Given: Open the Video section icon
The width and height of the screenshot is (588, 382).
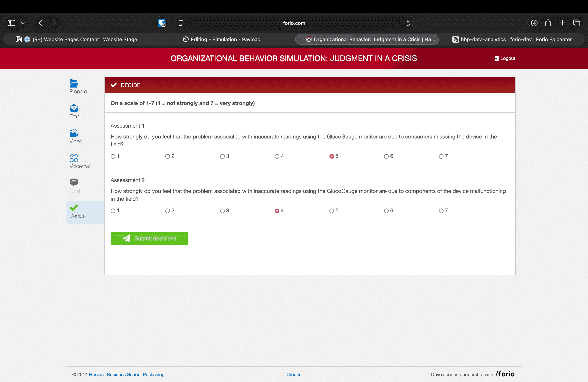Looking at the screenshot, I should [74, 133].
